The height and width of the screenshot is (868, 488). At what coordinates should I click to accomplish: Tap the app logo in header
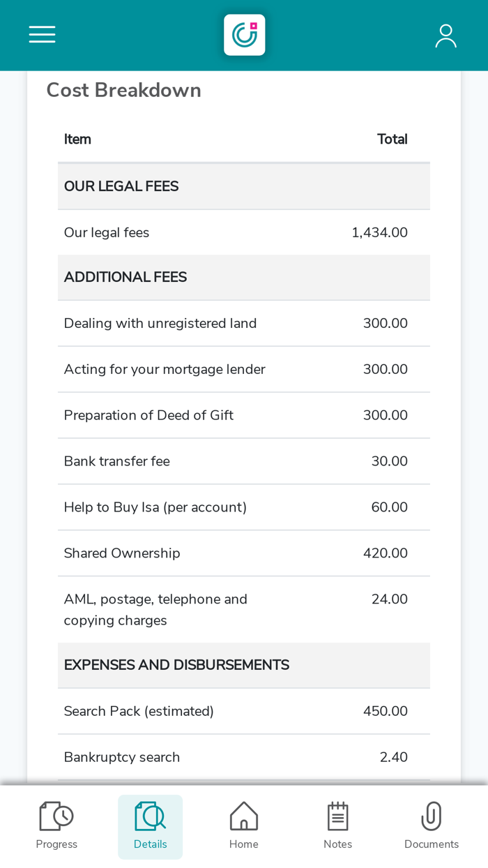(x=244, y=35)
